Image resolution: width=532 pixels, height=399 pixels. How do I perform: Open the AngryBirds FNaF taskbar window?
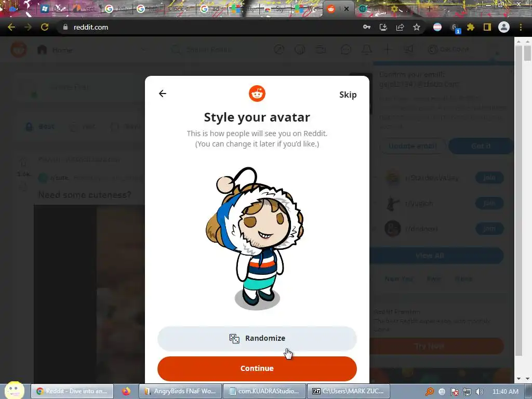[180, 391]
